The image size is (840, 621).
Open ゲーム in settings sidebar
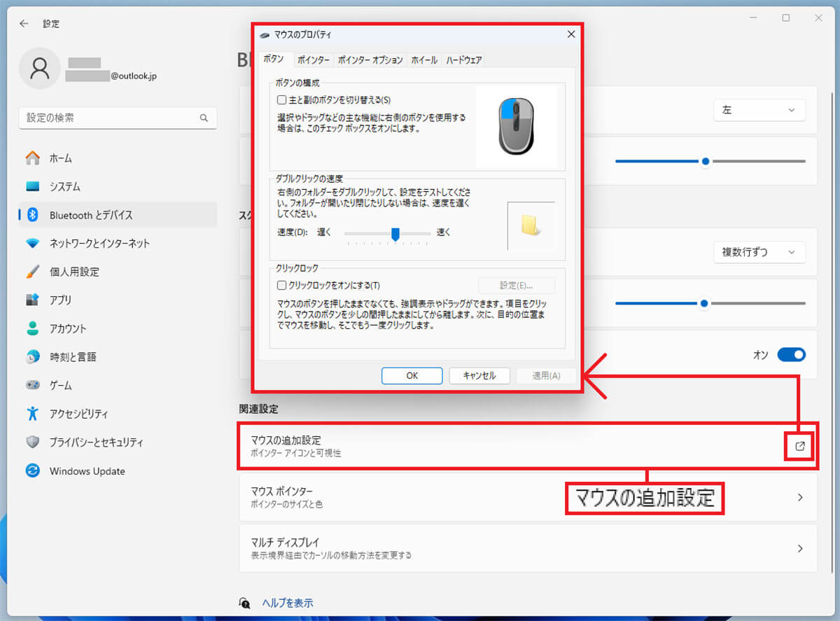point(118,385)
